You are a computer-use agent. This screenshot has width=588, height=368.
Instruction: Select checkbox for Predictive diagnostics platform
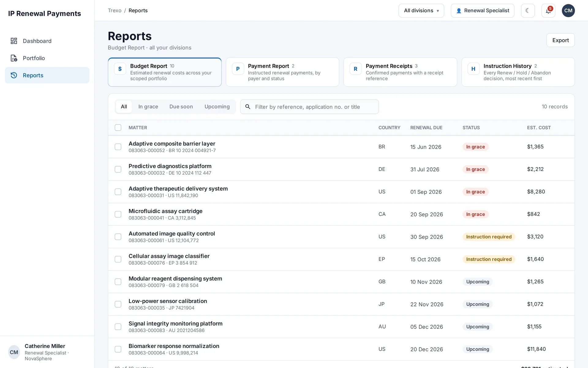[x=118, y=169]
